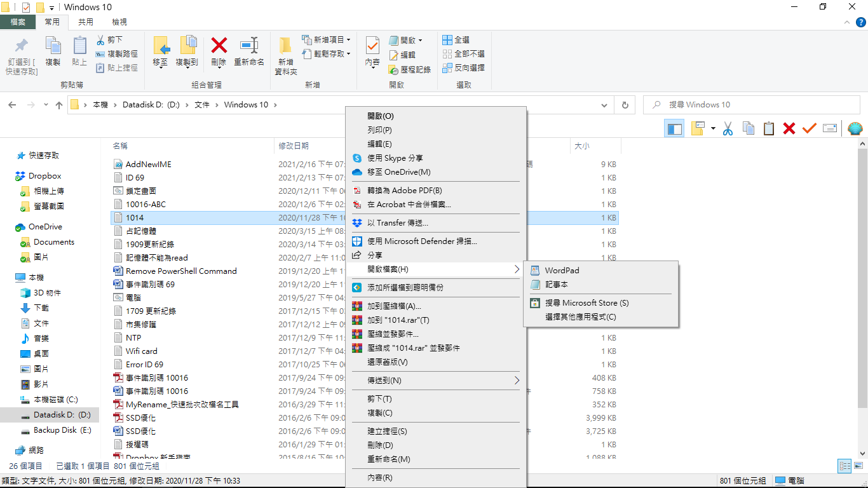Screen dimensions: 868x488
Task: Click the copy pages icon in the classic toolbar
Action: 749,128
